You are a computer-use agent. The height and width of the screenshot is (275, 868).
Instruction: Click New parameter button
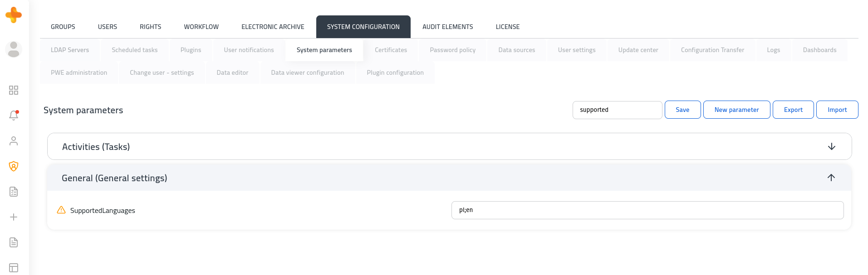click(736, 110)
